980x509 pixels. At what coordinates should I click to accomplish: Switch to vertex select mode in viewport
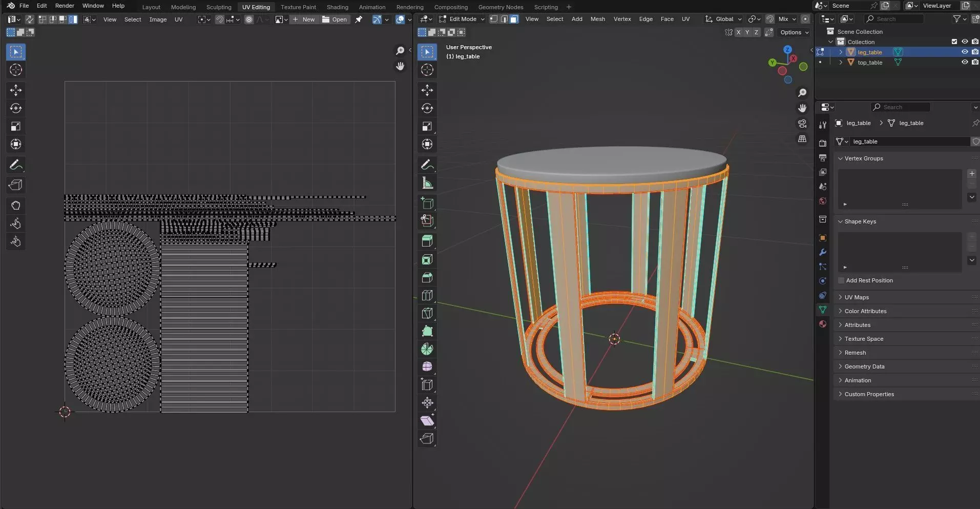tap(493, 19)
